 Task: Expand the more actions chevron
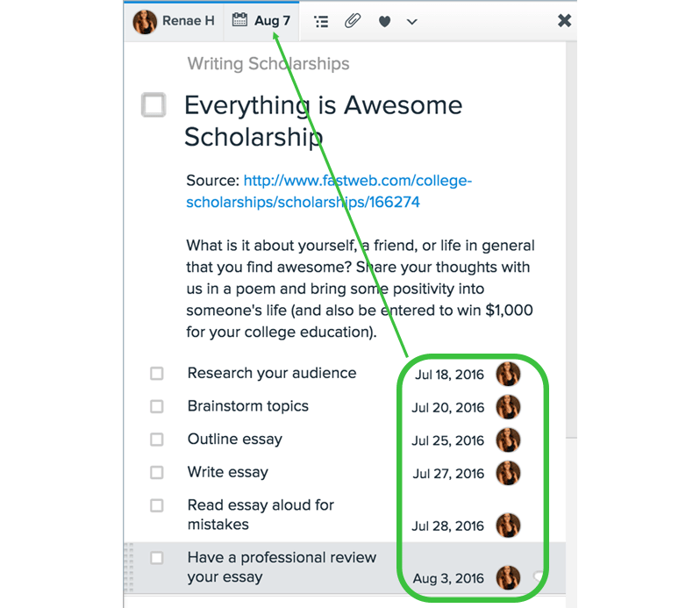coord(412,21)
